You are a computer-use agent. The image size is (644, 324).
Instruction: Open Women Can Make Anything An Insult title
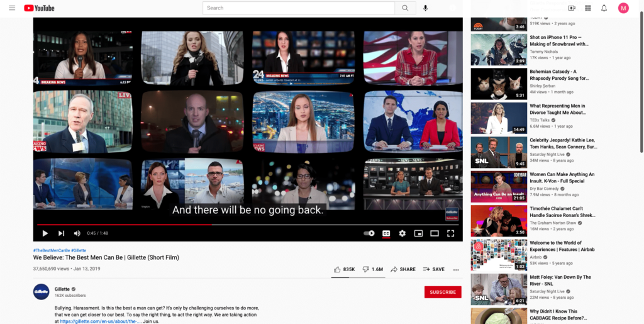coord(562,178)
